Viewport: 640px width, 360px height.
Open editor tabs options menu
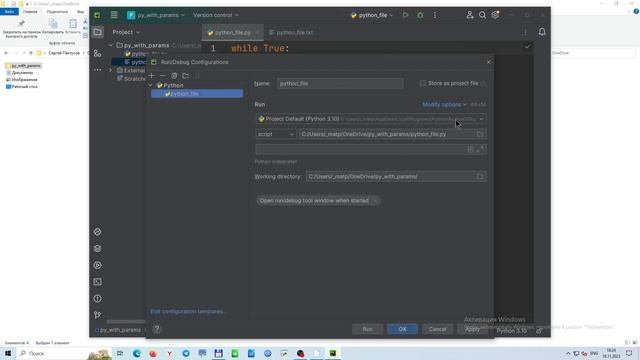(525, 32)
